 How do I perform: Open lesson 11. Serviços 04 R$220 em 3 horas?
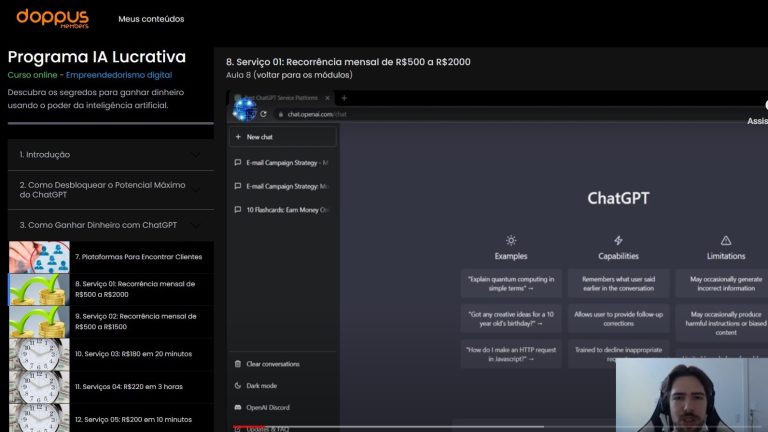tap(129, 386)
